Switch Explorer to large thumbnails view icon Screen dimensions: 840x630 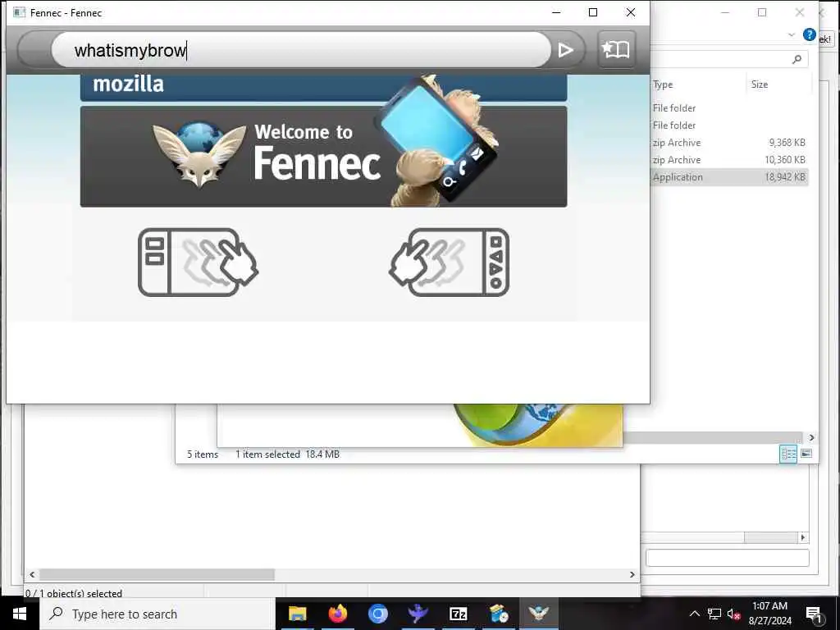pyautogui.click(x=806, y=454)
